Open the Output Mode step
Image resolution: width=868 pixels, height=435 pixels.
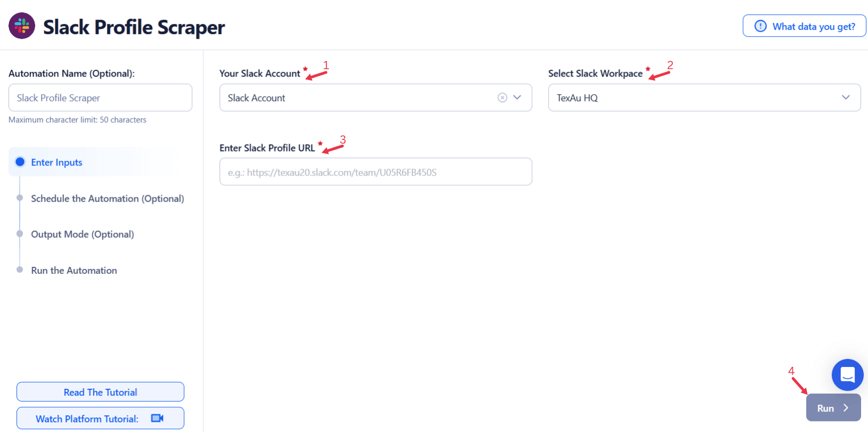(x=82, y=234)
